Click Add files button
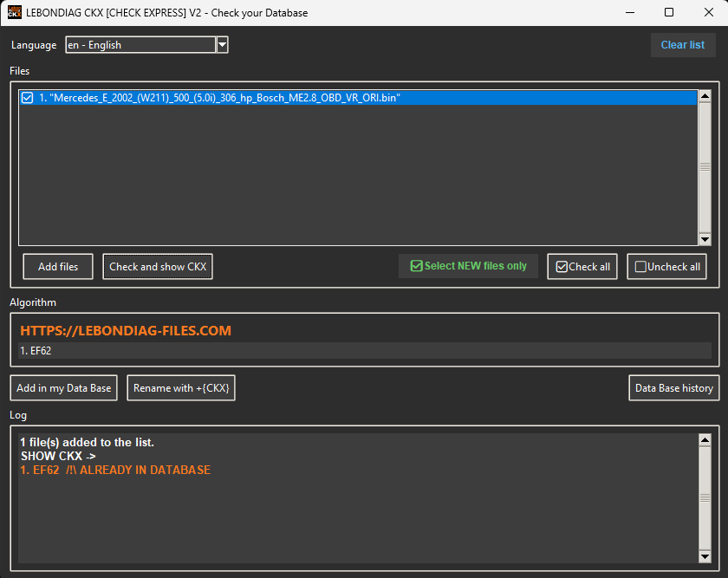 pos(58,267)
